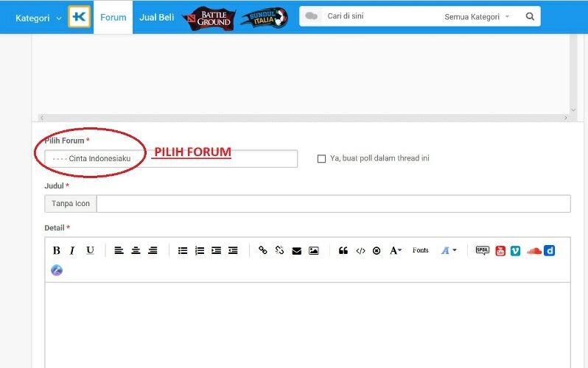Viewport: 588px width, 368px height.
Task: Insert a bulleted list
Action: 183,250
